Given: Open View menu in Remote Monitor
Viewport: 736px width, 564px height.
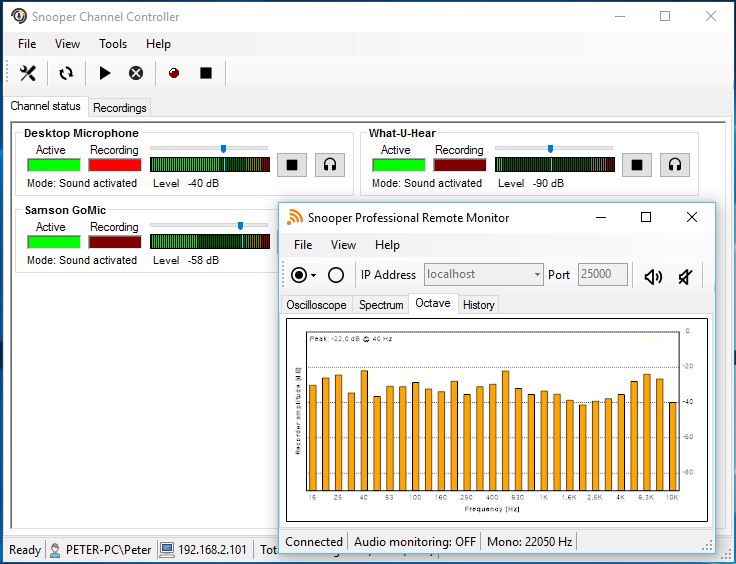Looking at the screenshot, I should [343, 244].
